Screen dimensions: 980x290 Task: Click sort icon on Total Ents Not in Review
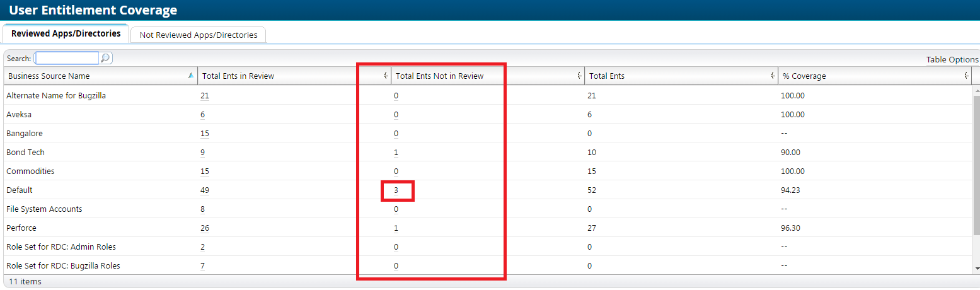pos(579,76)
